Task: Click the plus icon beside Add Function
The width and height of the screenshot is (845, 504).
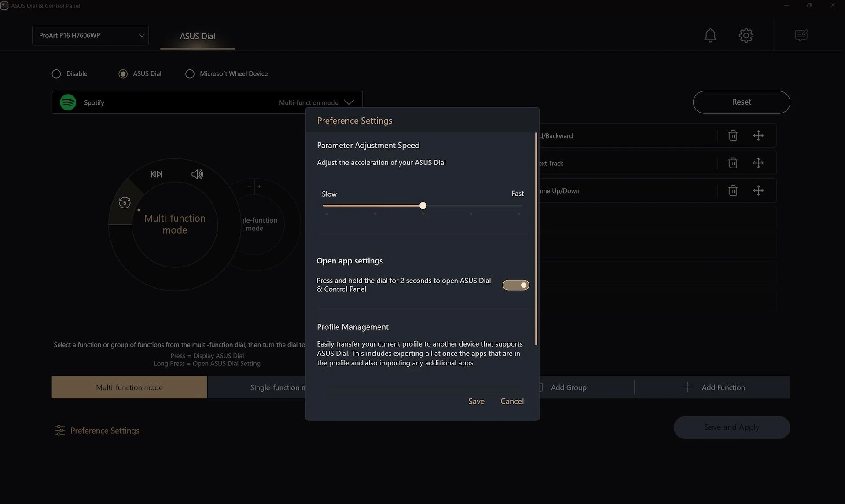Action: point(687,387)
